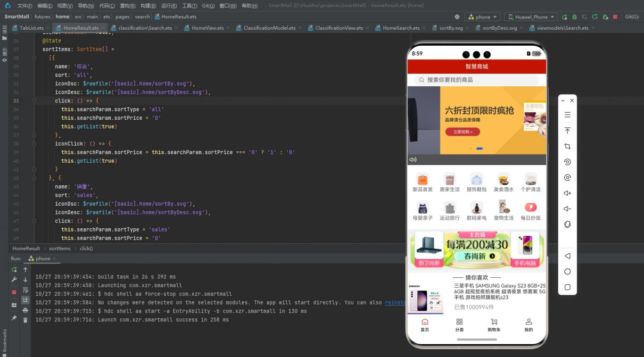Open the 运行(R) menu

pyautogui.click(x=169, y=6)
